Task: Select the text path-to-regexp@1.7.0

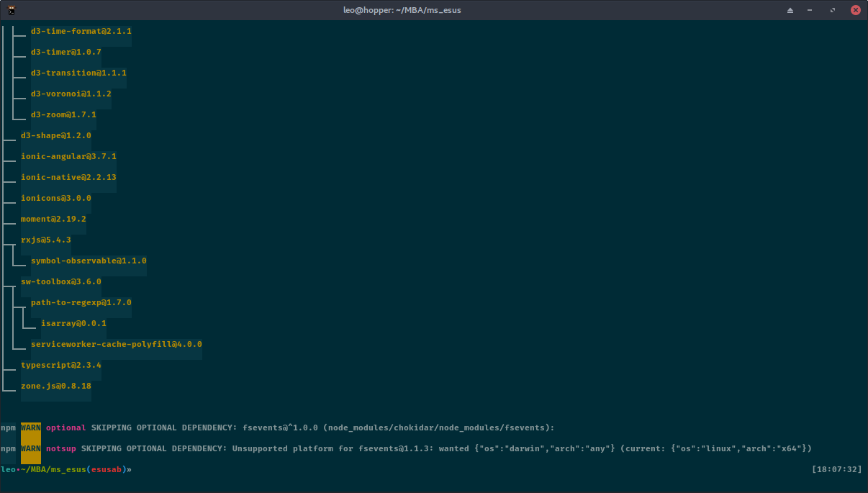Action: tap(81, 303)
